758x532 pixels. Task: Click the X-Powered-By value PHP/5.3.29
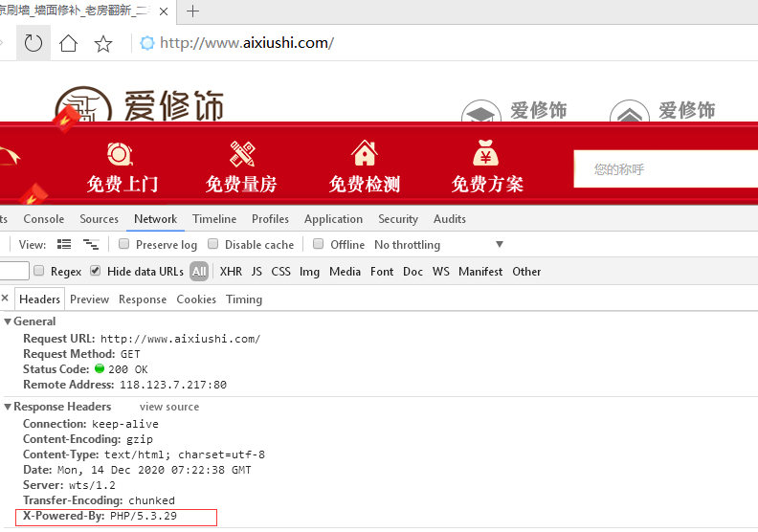(144, 516)
